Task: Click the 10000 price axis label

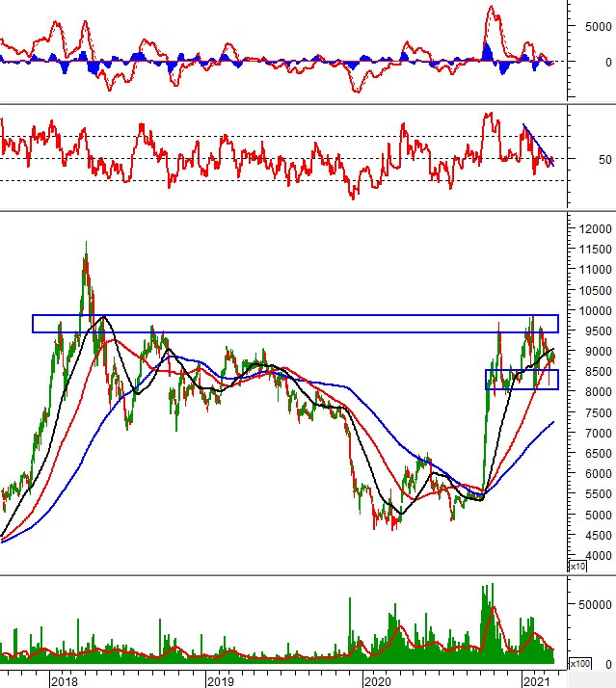Action: [596, 310]
